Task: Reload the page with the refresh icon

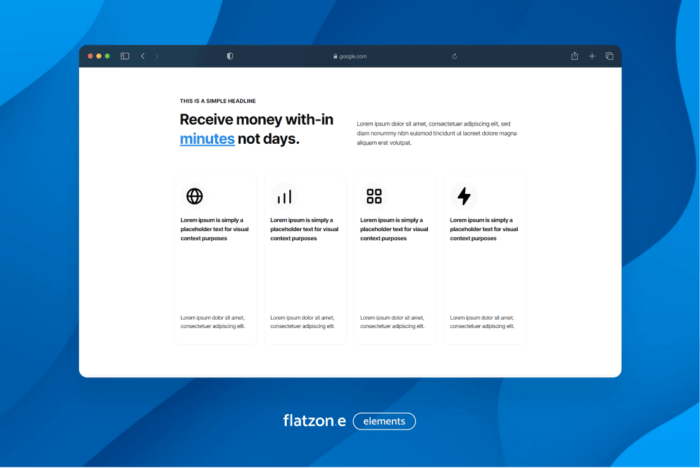Action: (455, 56)
